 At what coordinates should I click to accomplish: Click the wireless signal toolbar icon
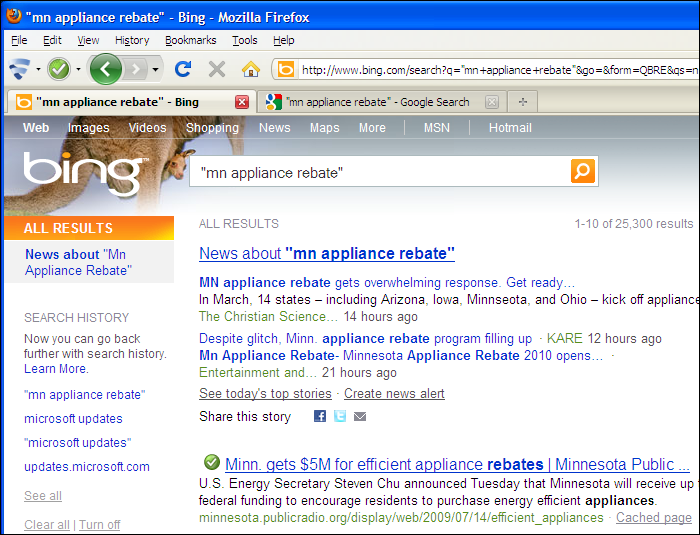pyautogui.click(x=20, y=69)
